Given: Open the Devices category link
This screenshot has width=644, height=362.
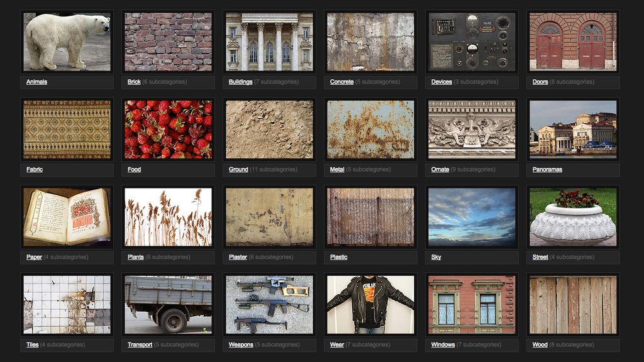Looking at the screenshot, I should (x=441, y=81).
